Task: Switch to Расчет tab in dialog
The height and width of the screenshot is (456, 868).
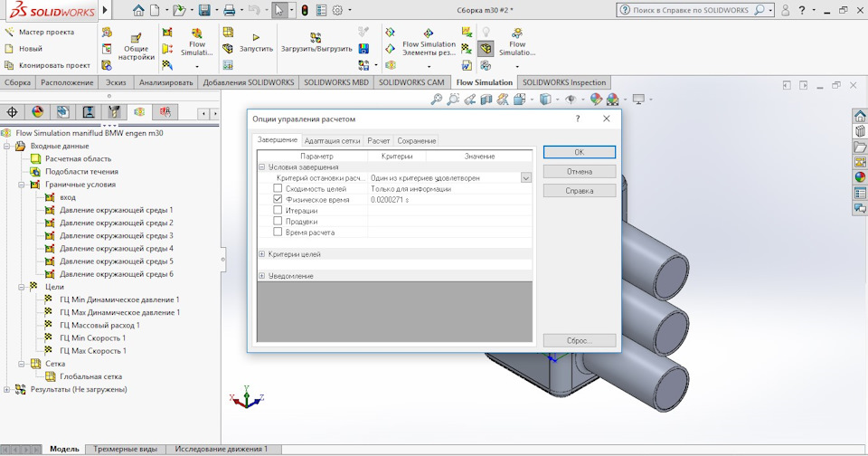Action: coord(379,141)
